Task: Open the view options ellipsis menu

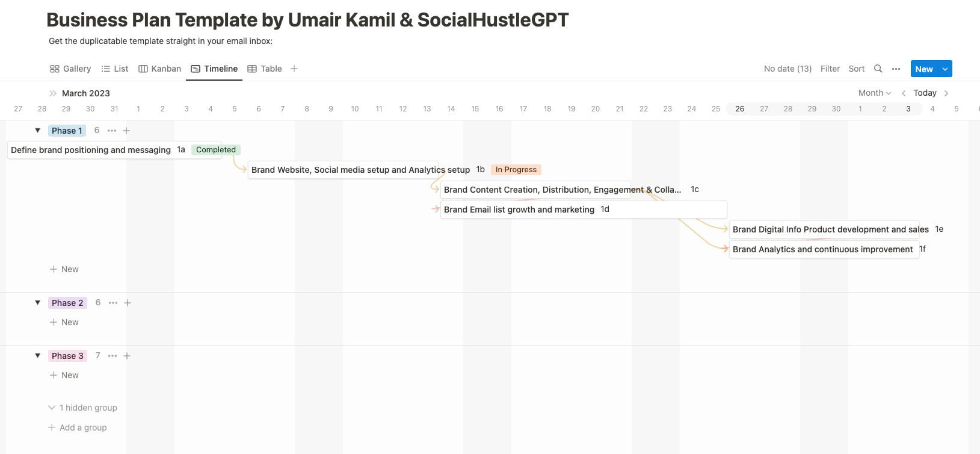Action: 896,69
